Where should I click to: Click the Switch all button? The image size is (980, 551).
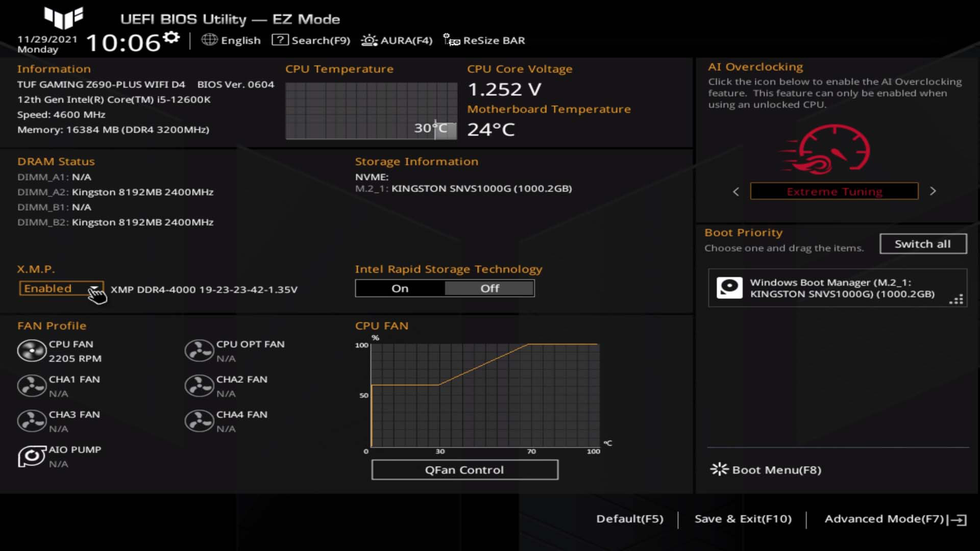click(x=923, y=244)
